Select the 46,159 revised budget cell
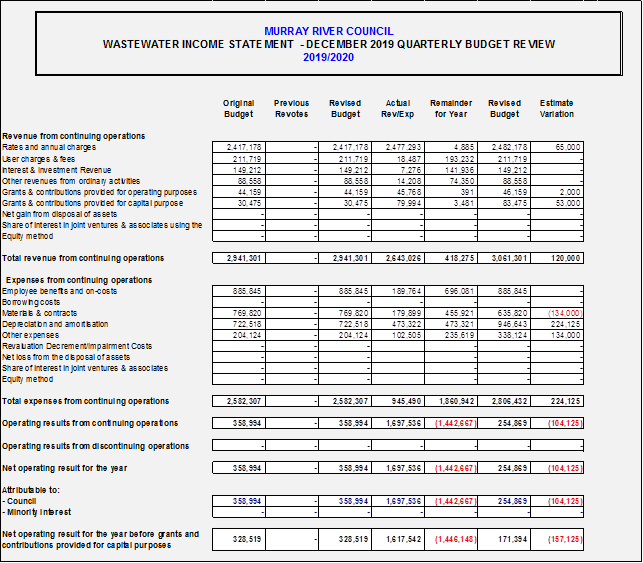 pyautogui.click(x=504, y=192)
